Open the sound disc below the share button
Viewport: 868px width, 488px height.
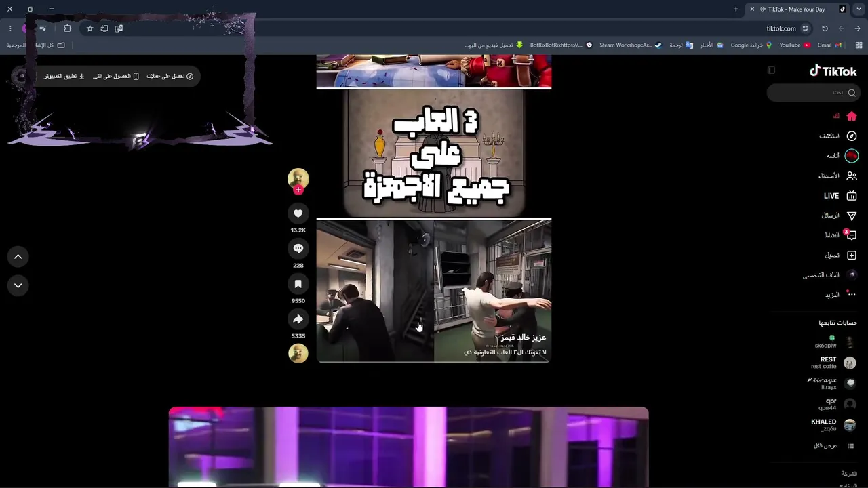298,353
